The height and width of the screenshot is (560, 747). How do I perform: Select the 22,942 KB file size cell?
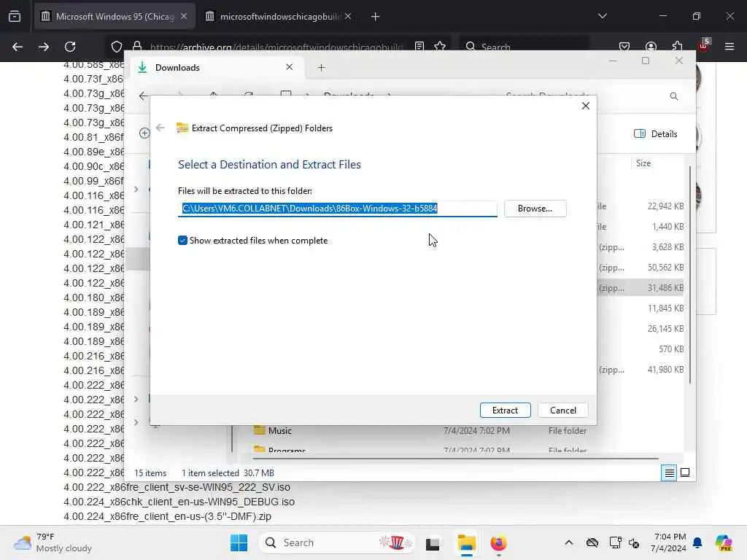coord(665,206)
